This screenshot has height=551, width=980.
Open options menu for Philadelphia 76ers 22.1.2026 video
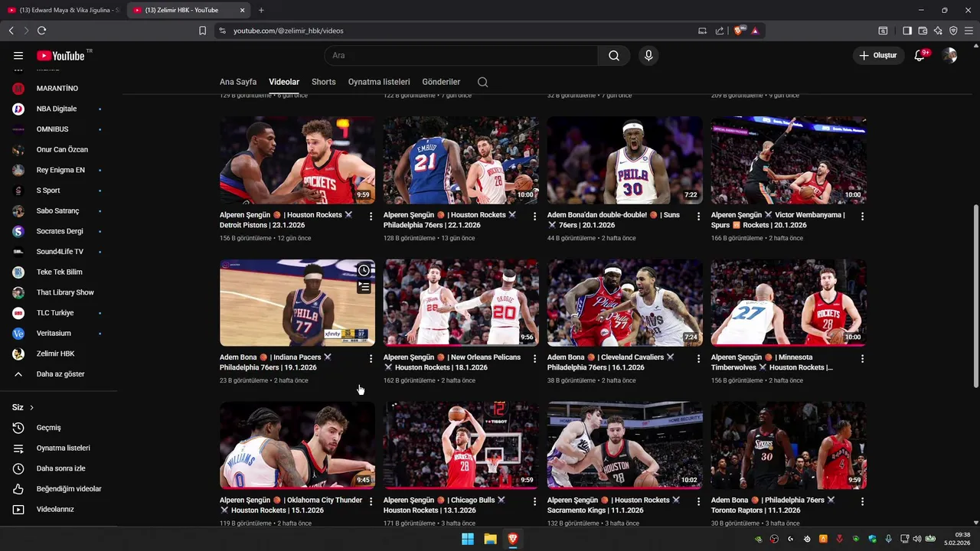(x=534, y=217)
